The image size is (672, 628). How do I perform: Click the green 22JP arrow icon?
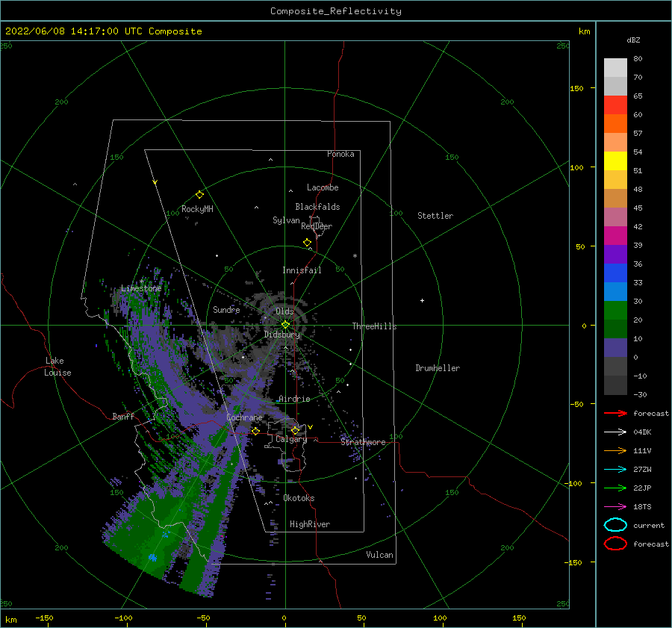[615, 488]
